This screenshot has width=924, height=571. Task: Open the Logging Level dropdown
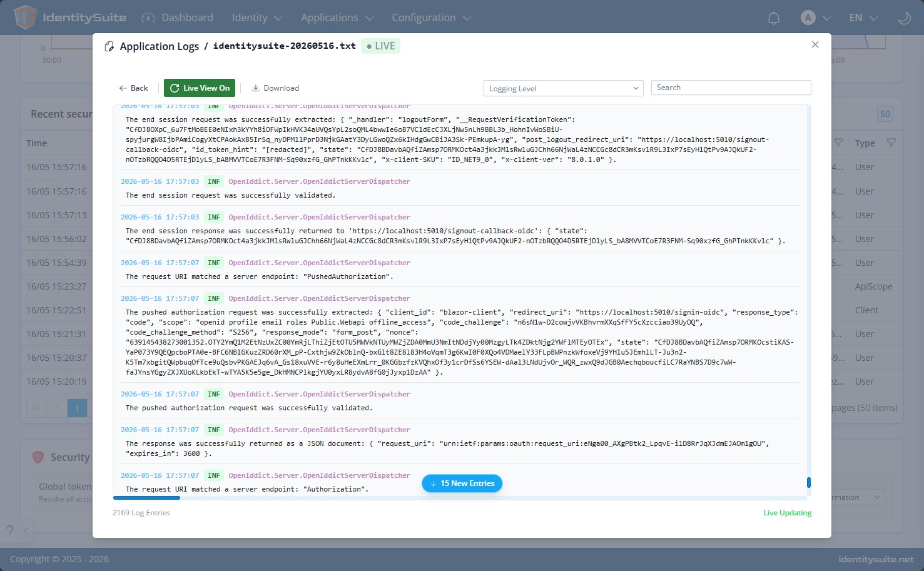pyautogui.click(x=563, y=88)
